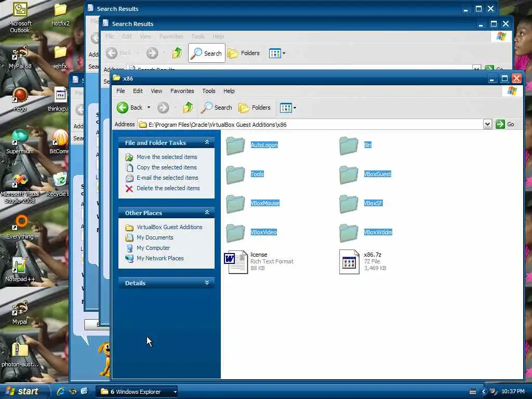The height and width of the screenshot is (399, 532).
Task: Toggle Folders pane in x86 window toolbar
Action: [255, 108]
